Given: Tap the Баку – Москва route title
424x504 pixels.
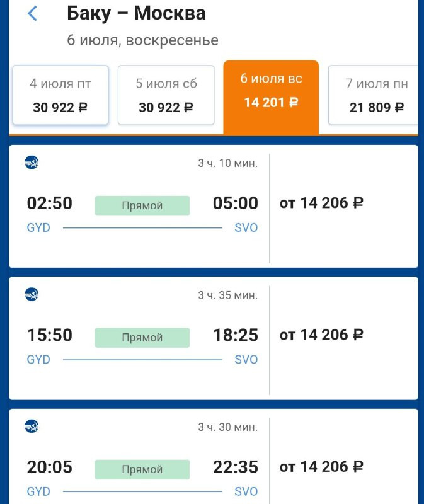Looking at the screenshot, I should click(x=136, y=14).
